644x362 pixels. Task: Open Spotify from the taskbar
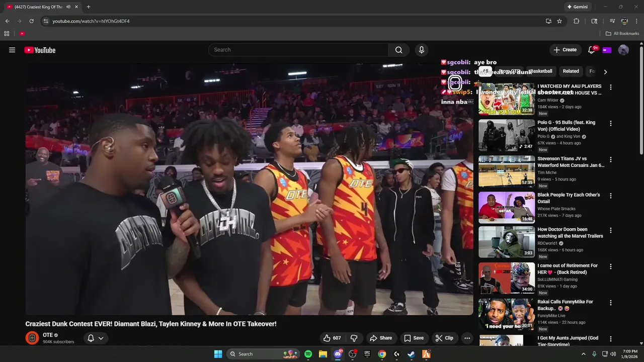(308, 354)
